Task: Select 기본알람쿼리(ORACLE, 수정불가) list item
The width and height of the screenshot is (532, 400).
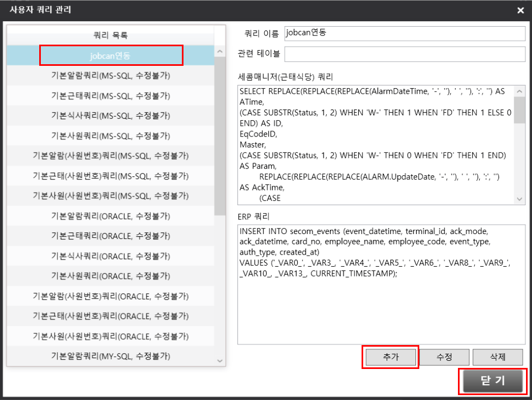Action: pyautogui.click(x=111, y=216)
